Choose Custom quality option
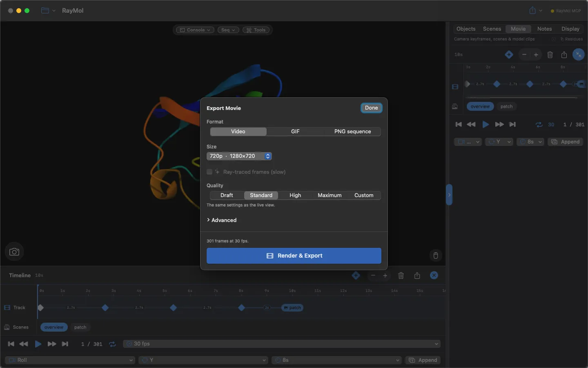588x368 pixels. click(x=364, y=195)
